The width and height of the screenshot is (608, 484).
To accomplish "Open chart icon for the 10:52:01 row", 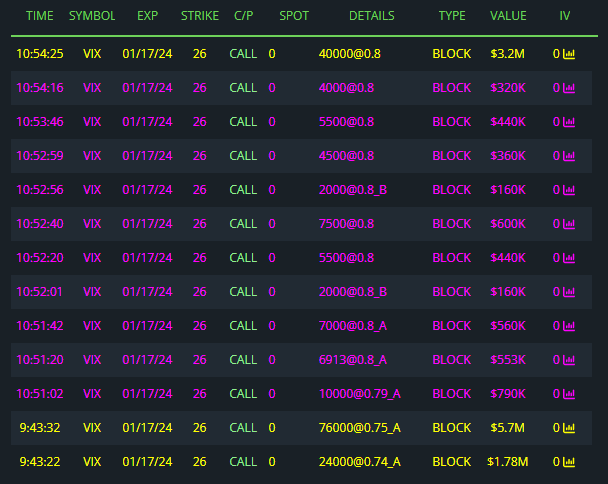I will [569, 292].
